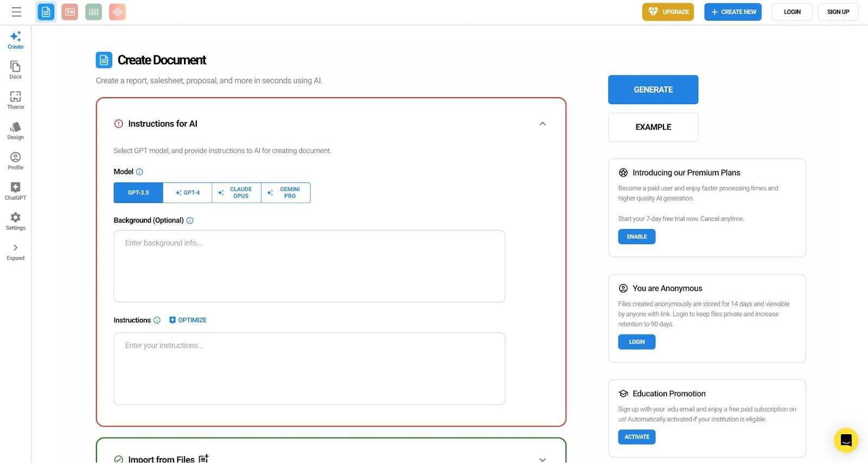Focus the background info text area
Viewport: 868px width, 463px height.
tap(309, 267)
